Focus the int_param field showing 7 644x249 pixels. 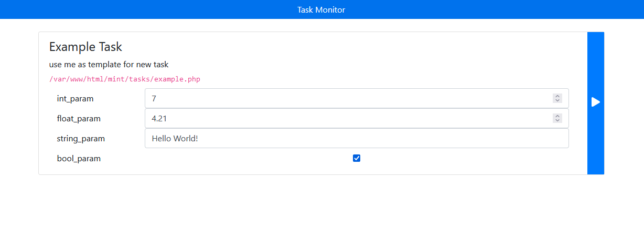(x=357, y=98)
